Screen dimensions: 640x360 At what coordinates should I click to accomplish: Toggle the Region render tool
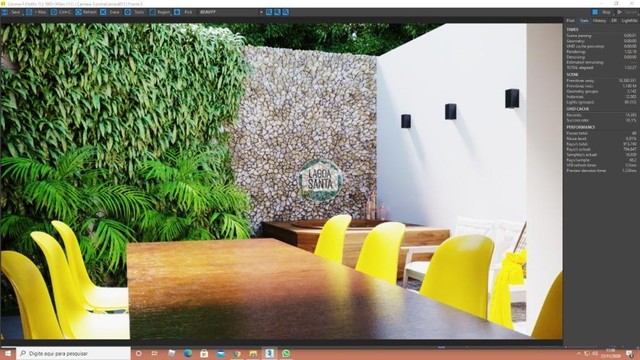coord(160,12)
